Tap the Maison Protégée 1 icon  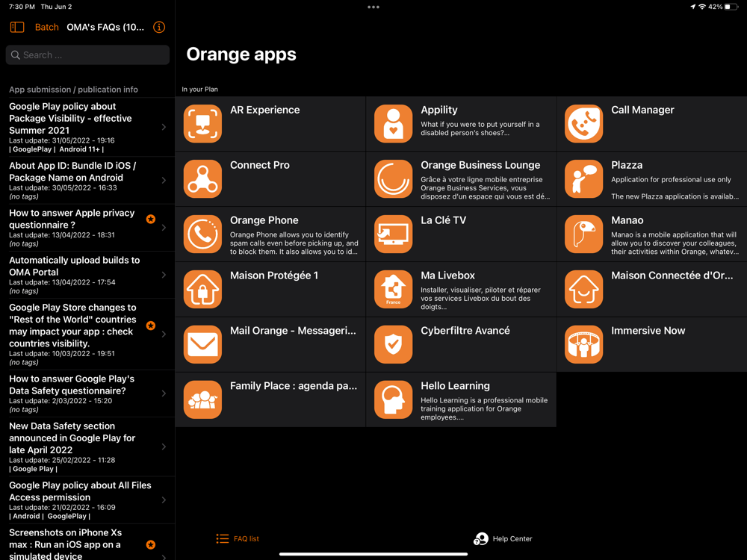[202, 290]
